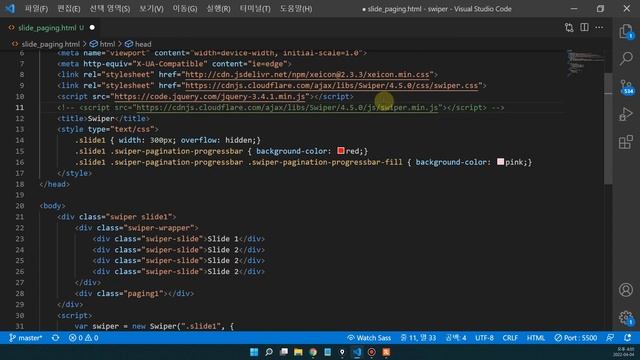This screenshot has height=360, width=640.
Task: Switch to VS Code taskbar icon
Action: pos(357,352)
